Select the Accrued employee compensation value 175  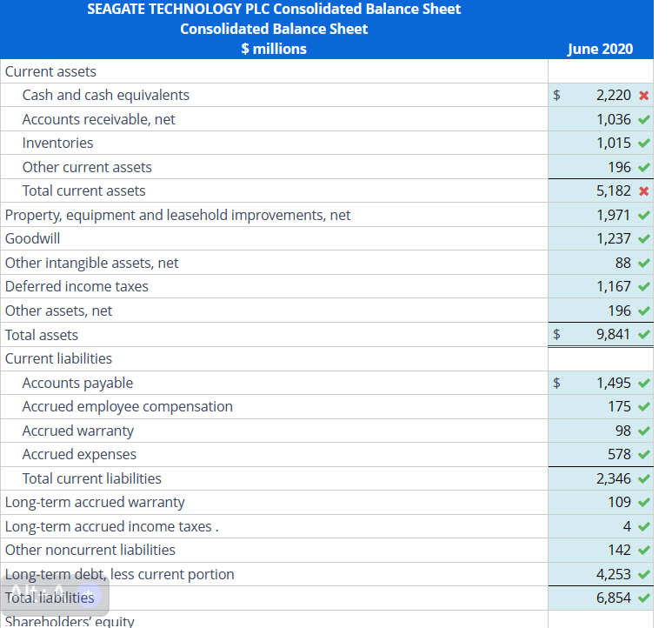(x=619, y=406)
